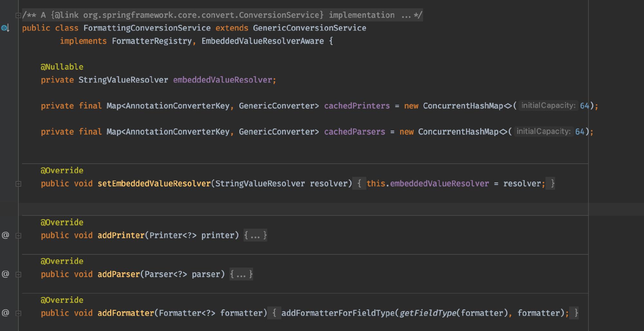Click the StringValueResolver type in field declaration
The image size is (644, 331).
point(123,80)
